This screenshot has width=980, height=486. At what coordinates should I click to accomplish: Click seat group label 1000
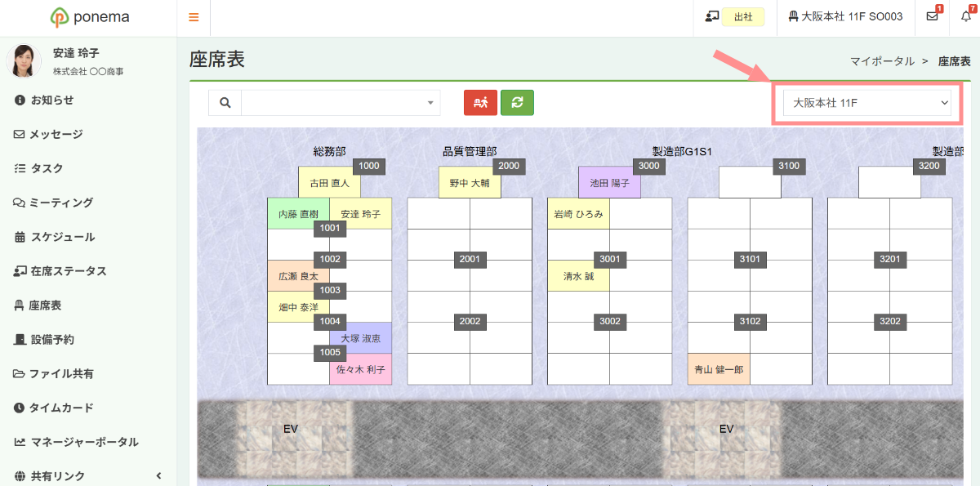click(x=369, y=166)
